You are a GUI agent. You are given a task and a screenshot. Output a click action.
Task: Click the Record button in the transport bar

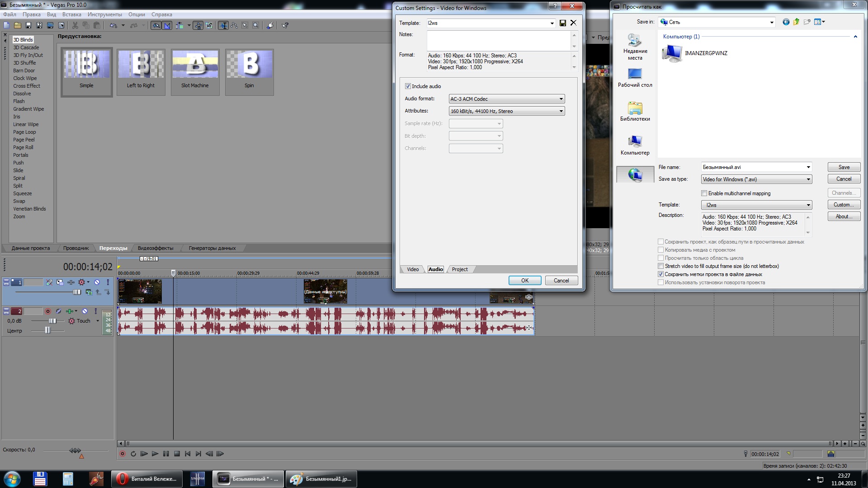coord(123,454)
